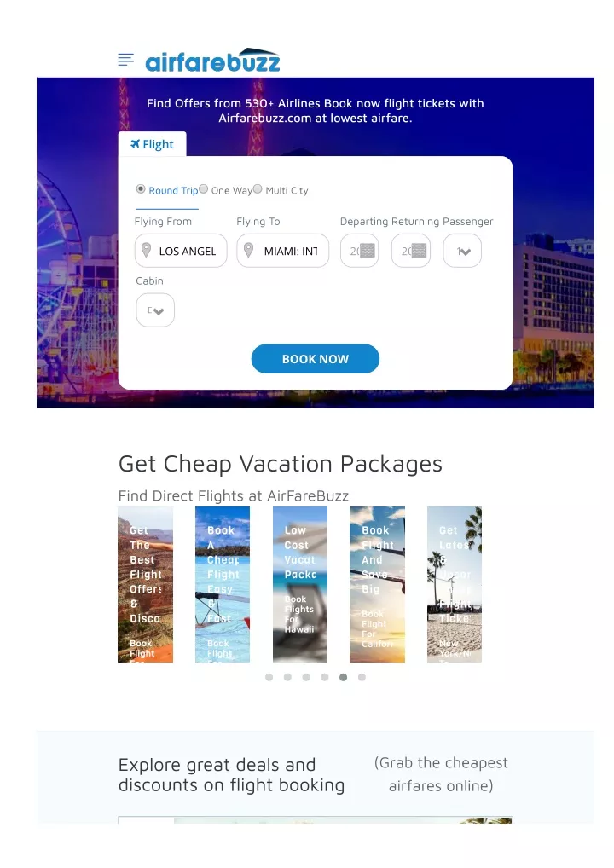Click the location pin in Flying From
The width and height of the screenshot is (614, 868).
point(146,250)
